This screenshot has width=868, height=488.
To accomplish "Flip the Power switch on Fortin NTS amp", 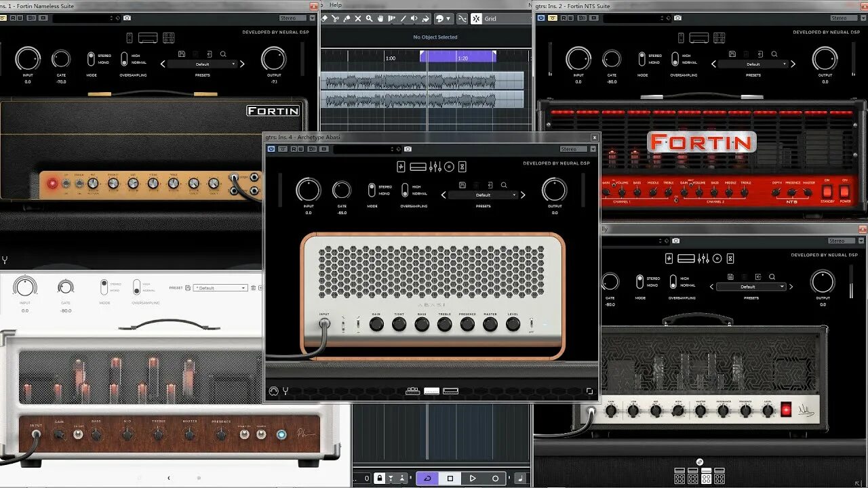I will [x=844, y=192].
